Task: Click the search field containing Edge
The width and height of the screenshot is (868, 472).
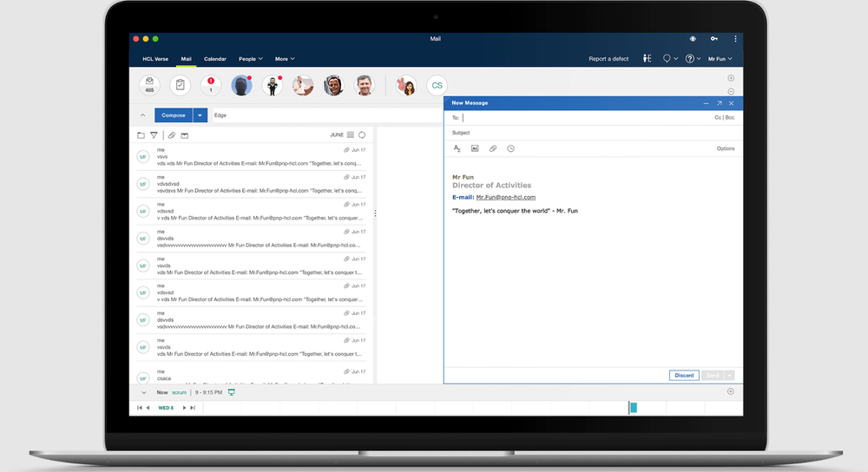Action: [x=326, y=115]
